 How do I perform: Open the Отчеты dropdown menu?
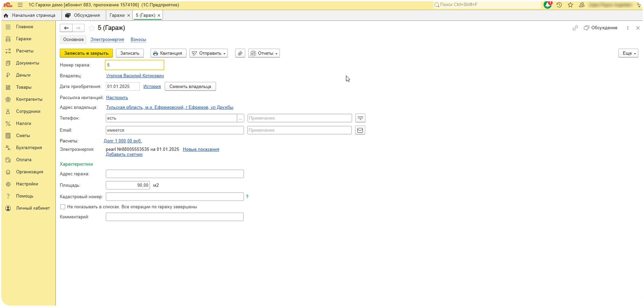[264, 53]
